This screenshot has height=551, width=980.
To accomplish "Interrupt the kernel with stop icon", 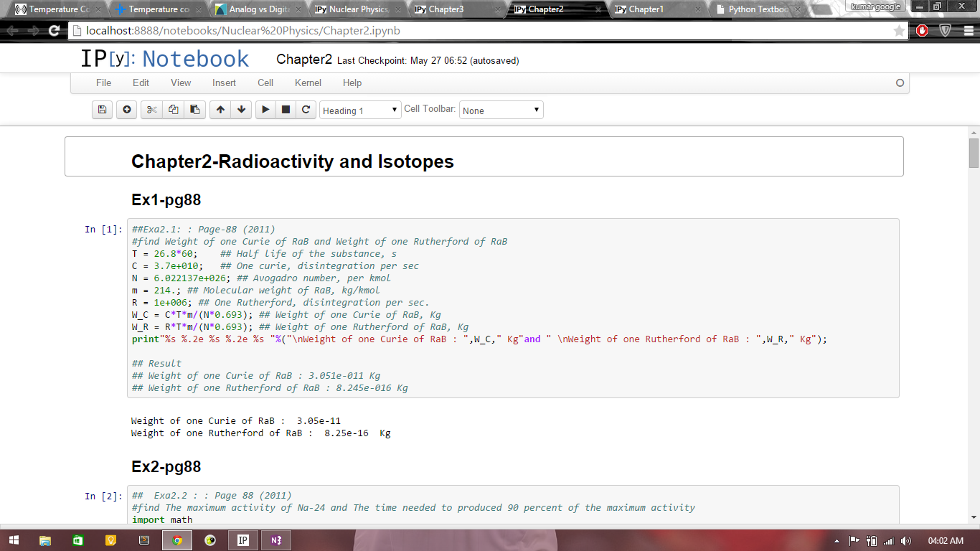I will 286,110.
